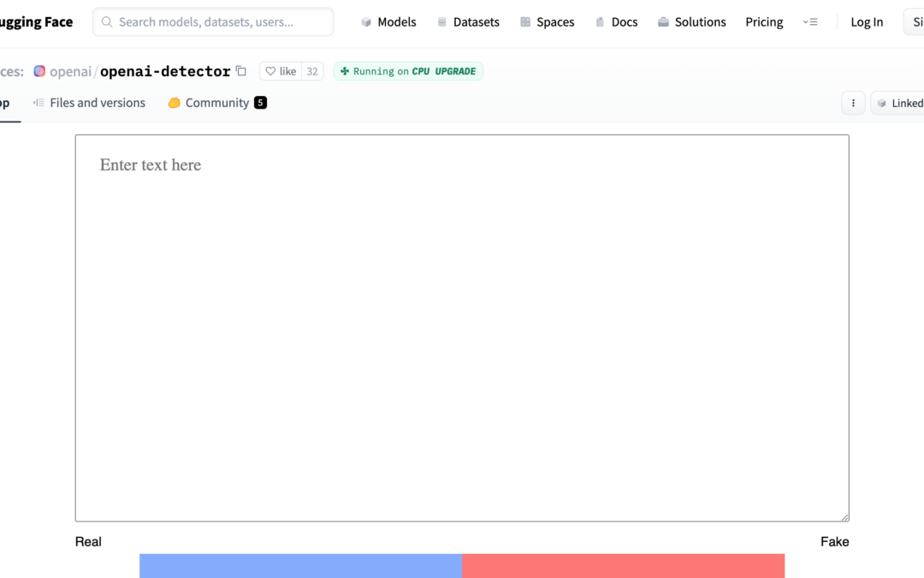Click the Running on CPU Upgrade badge
Viewport: 924px width, 578px height.
point(408,71)
